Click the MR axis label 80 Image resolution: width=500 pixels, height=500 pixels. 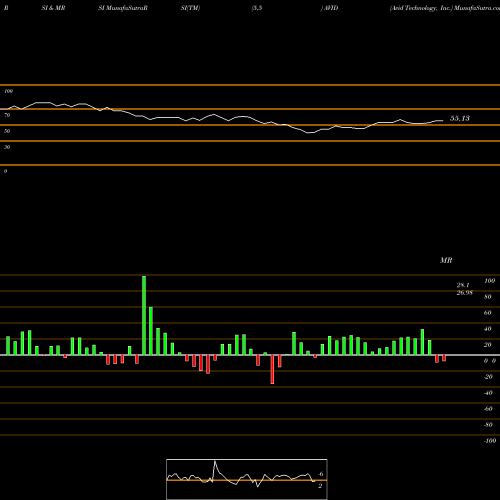click(x=488, y=297)
